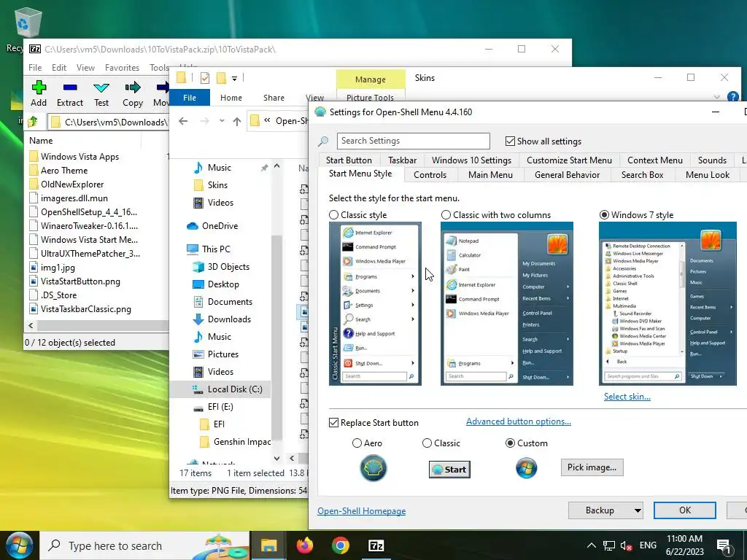Select the Custom start button radio
The height and width of the screenshot is (560, 747).
pyautogui.click(x=510, y=443)
